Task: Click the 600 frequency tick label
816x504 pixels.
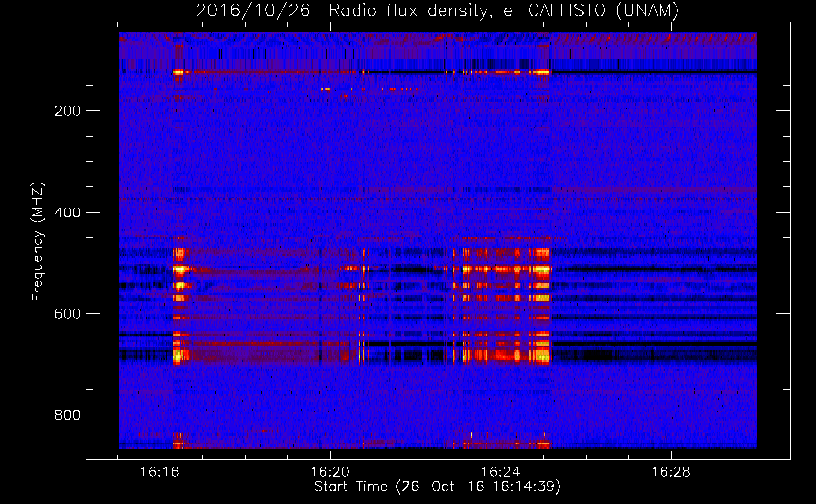Action: pyautogui.click(x=68, y=313)
